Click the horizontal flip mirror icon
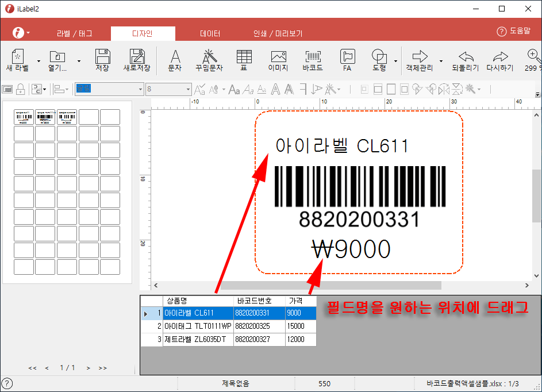 (444, 90)
